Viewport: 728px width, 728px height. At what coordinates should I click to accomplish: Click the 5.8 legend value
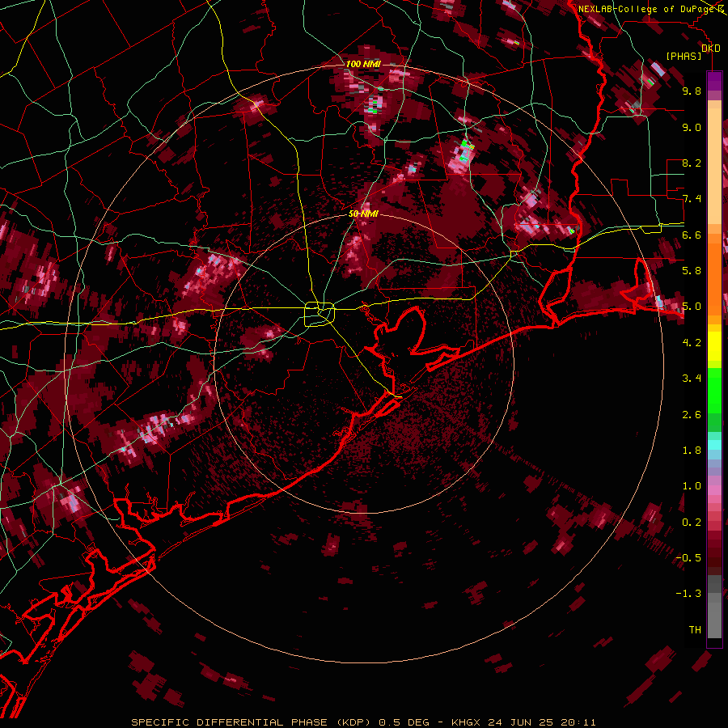tap(692, 271)
